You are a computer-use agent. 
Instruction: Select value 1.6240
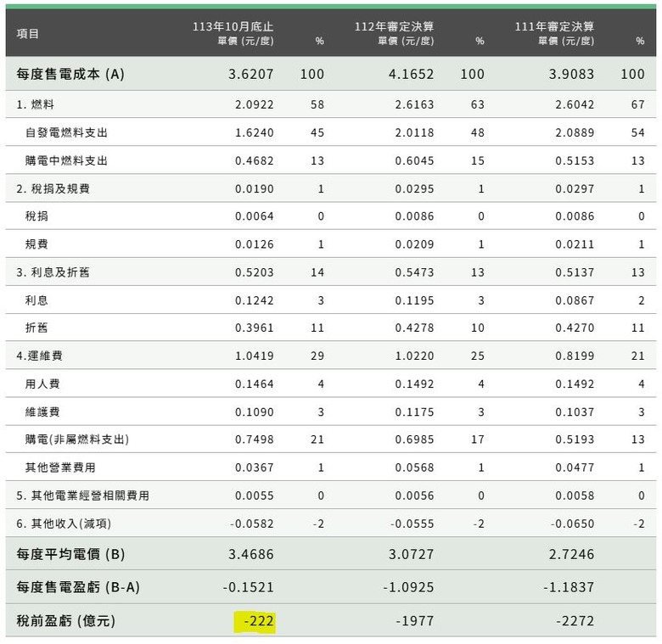tap(255, 133)
